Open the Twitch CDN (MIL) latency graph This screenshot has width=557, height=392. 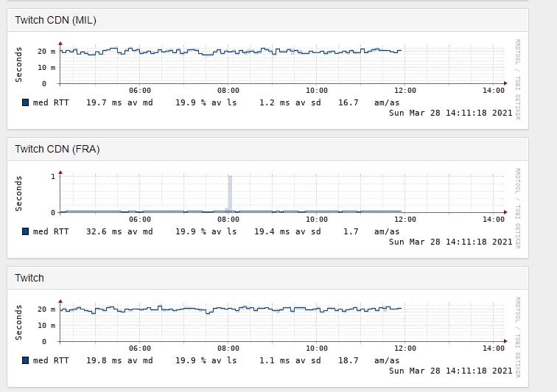[267, 80]
